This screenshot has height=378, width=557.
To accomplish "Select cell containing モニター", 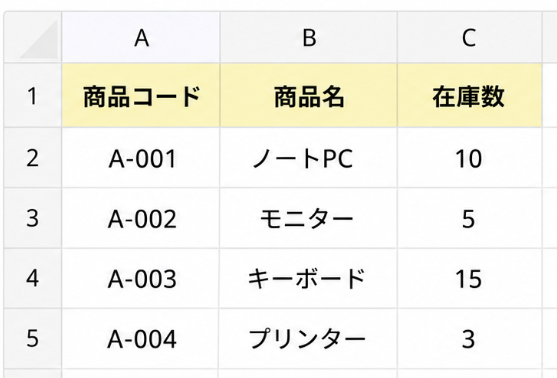I will [309, 218].
